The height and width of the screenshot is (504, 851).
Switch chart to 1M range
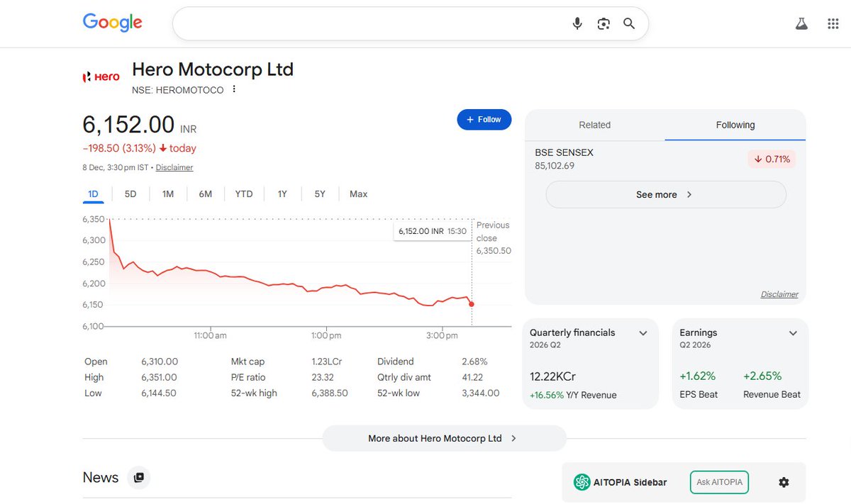pos(168,194)
